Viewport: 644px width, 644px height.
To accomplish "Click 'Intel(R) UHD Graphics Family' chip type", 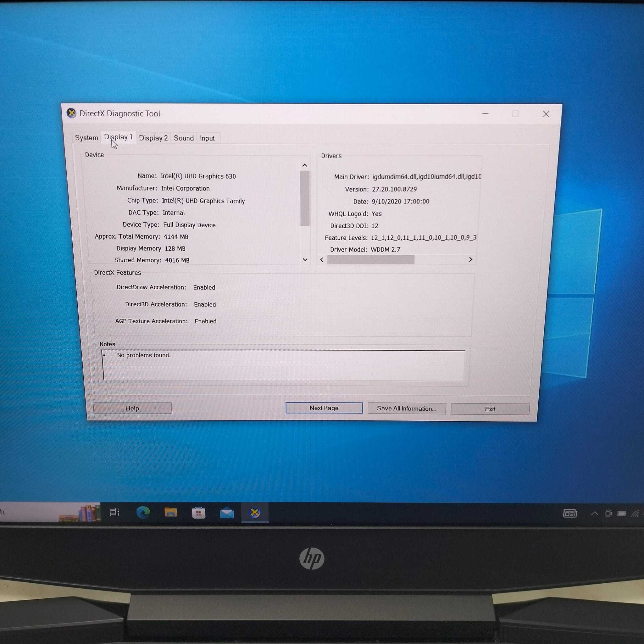I will [203, 201].
